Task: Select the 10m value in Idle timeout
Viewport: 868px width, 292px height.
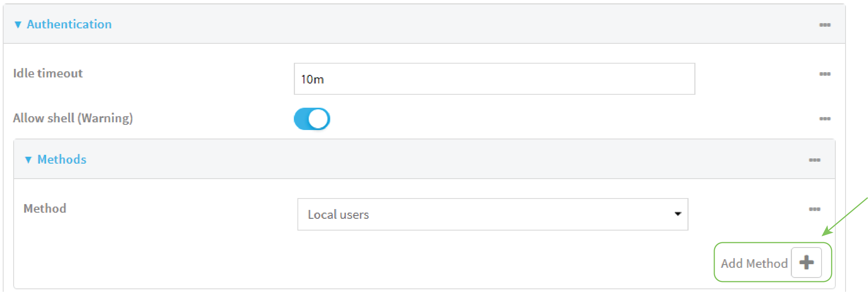Action: 313,80
